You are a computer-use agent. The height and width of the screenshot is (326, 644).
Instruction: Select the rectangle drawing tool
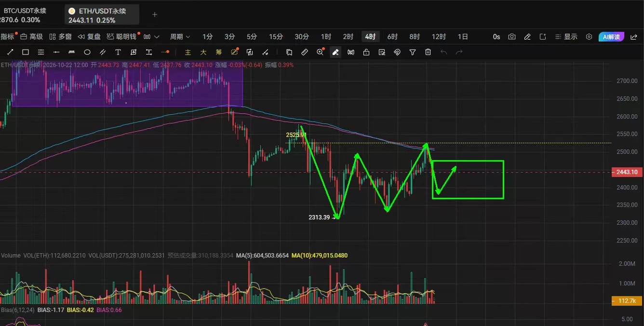coord(26,52)
